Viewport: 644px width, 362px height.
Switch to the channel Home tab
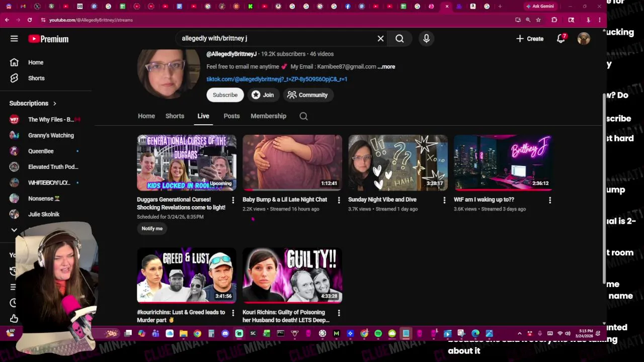tap(146, 116)
